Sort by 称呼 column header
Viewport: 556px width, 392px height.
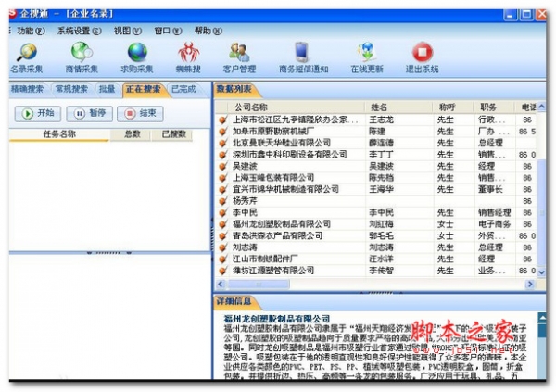click(x=453, y=107)
